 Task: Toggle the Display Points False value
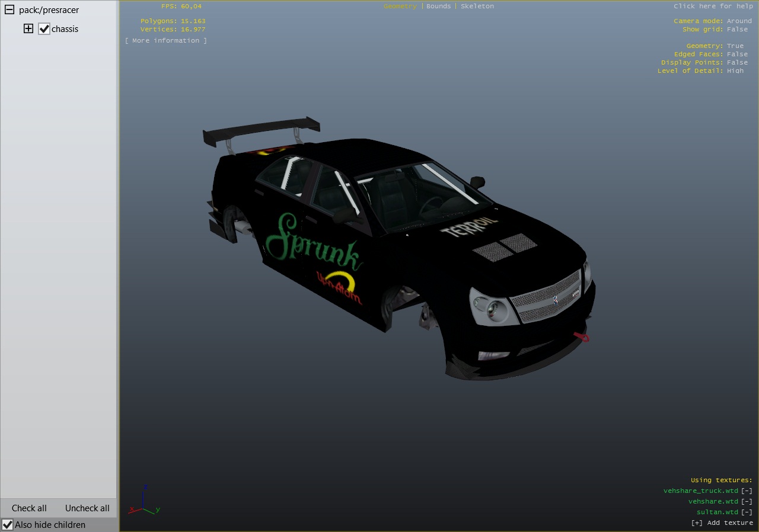(738, 62)
